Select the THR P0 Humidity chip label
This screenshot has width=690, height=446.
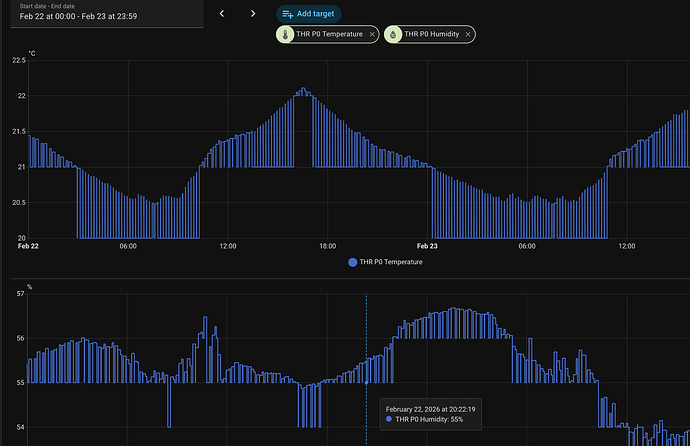431,35
